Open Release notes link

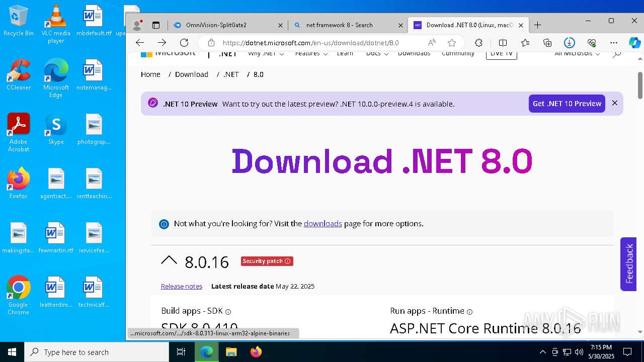182,286
